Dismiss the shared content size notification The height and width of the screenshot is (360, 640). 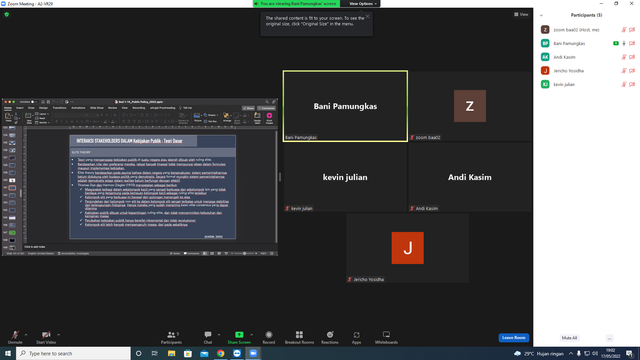(x=367, y=16)
